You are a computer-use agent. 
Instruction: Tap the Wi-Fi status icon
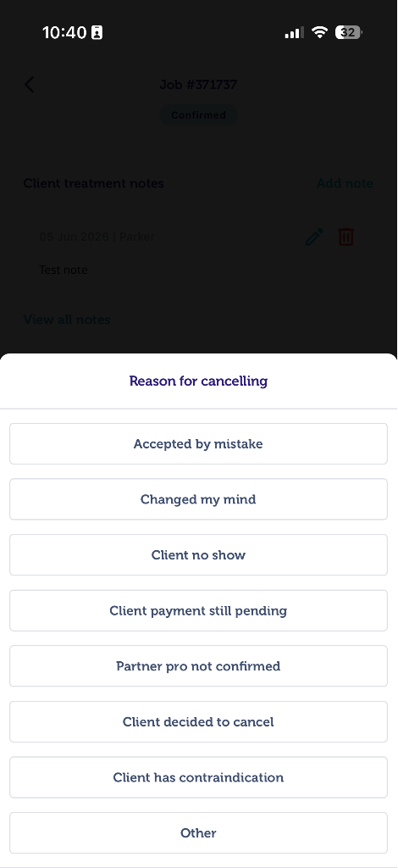tap(319, 32)
